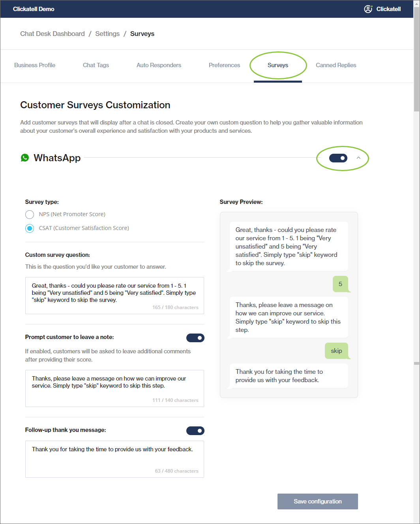This screenshot has width=420, height=524.
Task: Collapse the WhatsApp section chevron
Action: pyautogui.click(x=358, y=158)
